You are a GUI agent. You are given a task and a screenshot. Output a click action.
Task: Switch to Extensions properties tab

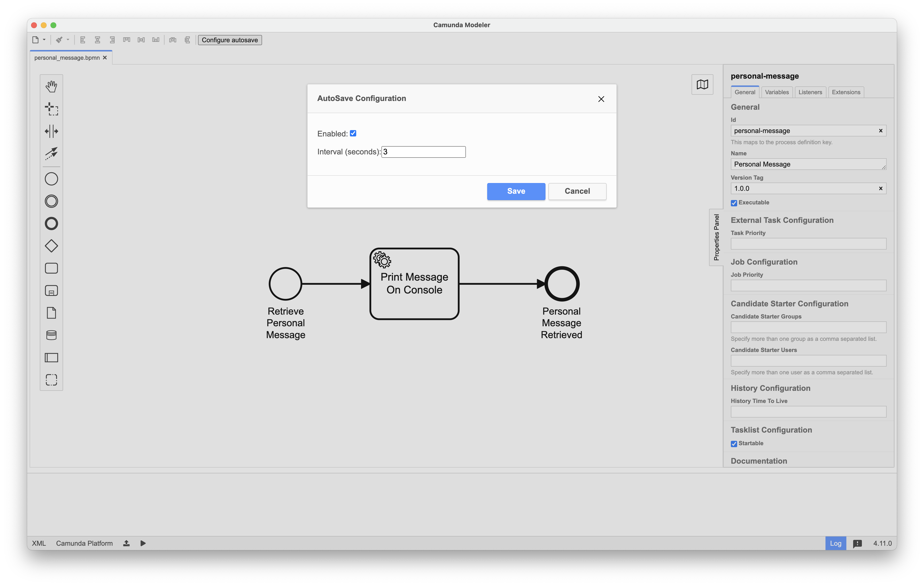[x=846, y=92]
